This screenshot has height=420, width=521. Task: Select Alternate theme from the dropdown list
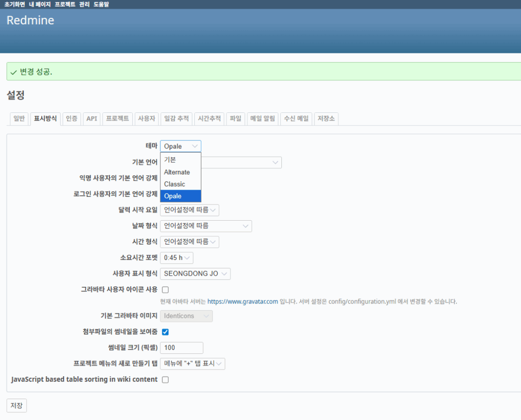coord(177,172)
